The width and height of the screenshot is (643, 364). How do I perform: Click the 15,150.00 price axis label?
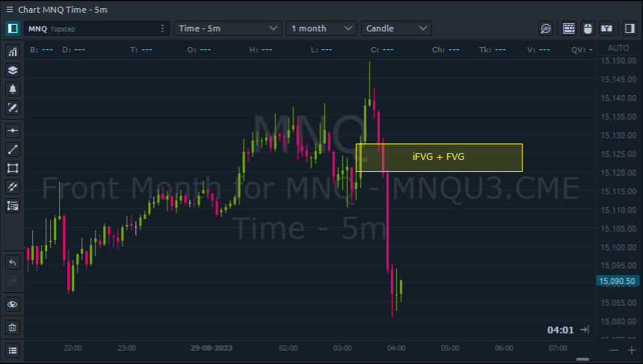[618, 61]
